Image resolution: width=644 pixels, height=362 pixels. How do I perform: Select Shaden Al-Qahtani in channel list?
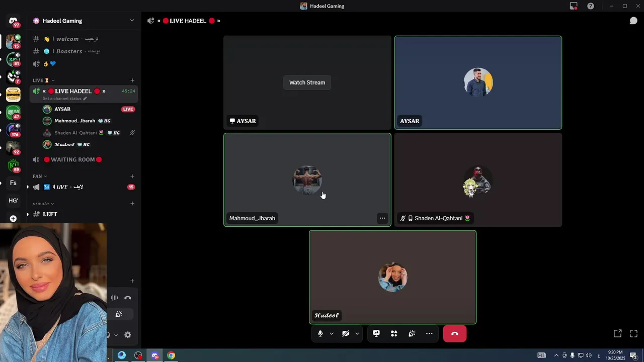pyautogui.click(x=84, y=133)
